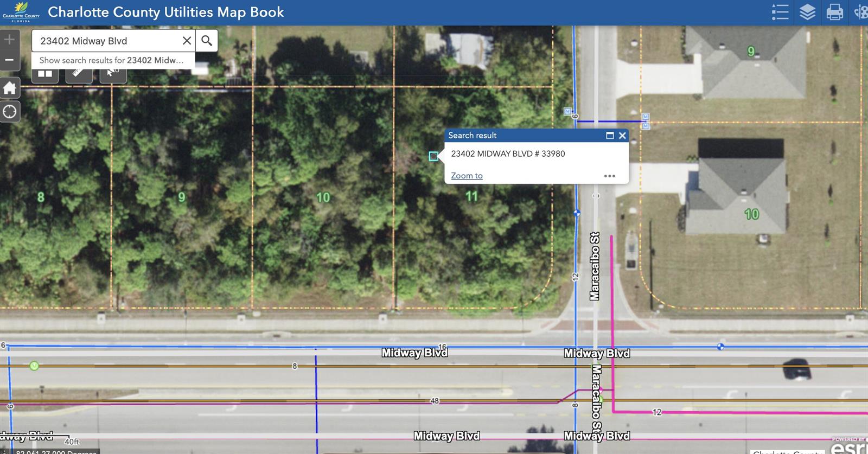Zoom in on the map
This screenshot has width=868, height=454.
pyautogui.click(x=10, y=40)
